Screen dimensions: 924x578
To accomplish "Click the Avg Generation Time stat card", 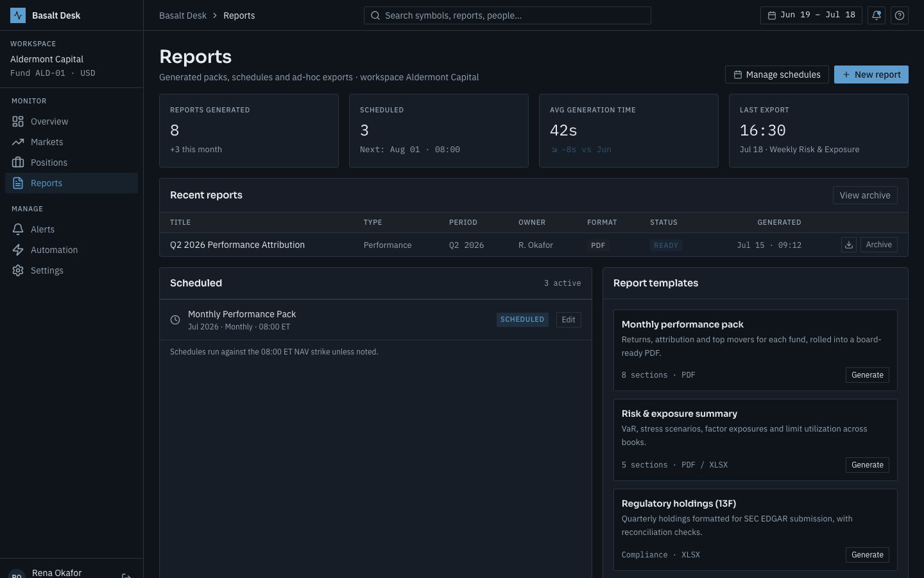I will (629, 131).
